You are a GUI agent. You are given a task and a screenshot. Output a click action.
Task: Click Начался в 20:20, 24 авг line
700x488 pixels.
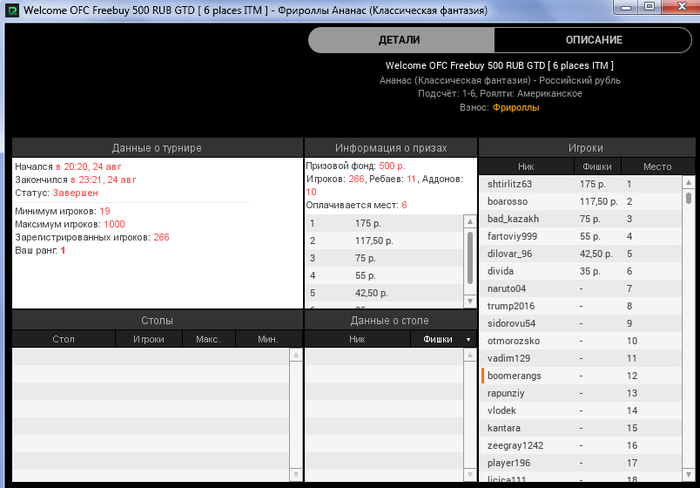pos(68,167)
